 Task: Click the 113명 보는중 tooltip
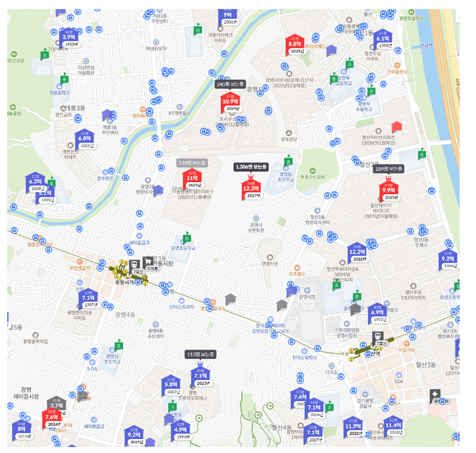(201, 354)
